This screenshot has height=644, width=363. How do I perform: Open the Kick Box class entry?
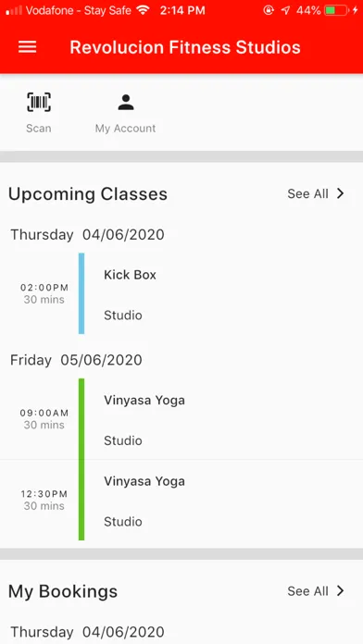click(181, 293)
